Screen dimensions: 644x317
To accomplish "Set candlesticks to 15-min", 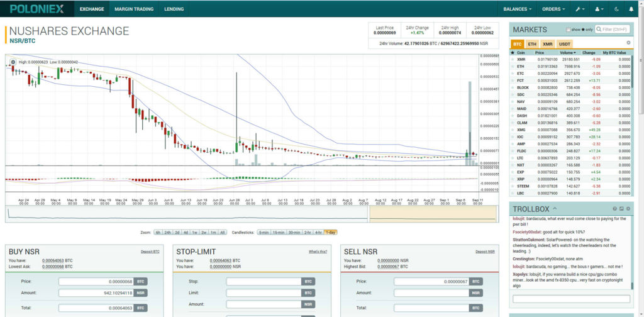I will (x=278, y=233).
